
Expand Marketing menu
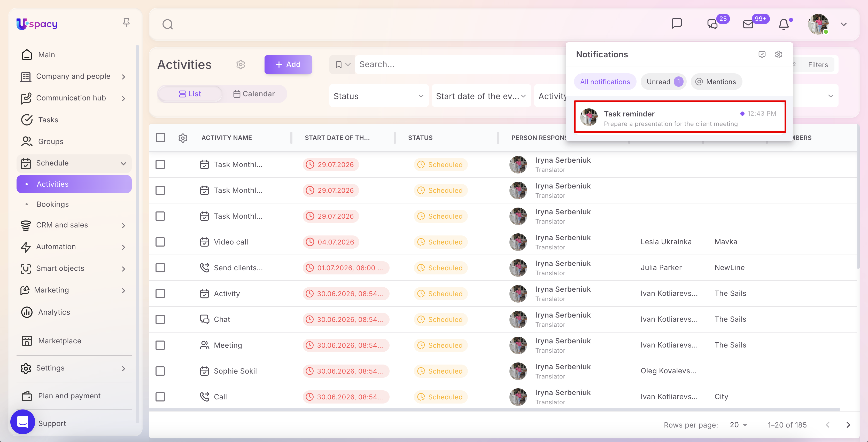74,290
